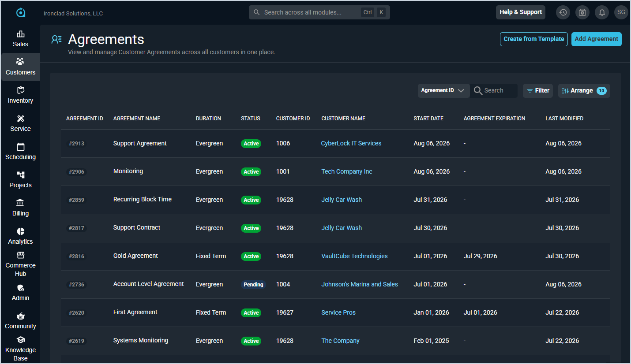Image resolution: width=631 pixels, height=364 pixels.
Task: Click the Add Agreement button
Action: [x=596, y=39]
